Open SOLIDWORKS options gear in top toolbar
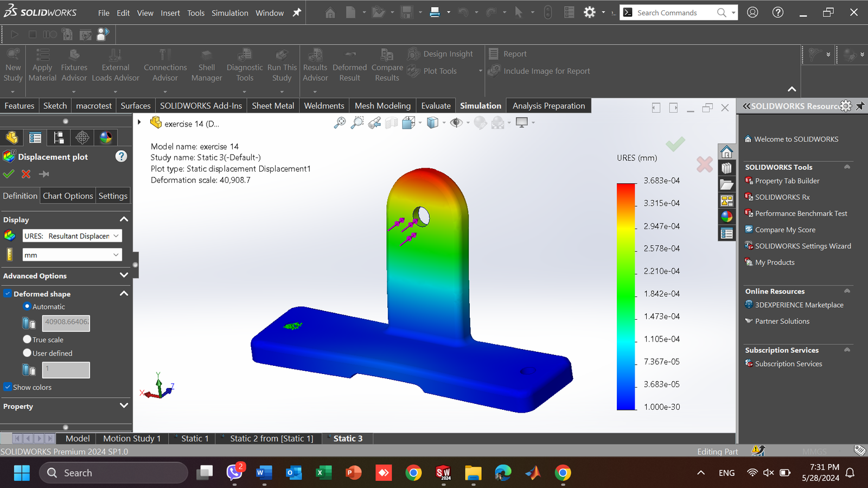868x488 pixels. click(x=590, y=12)
